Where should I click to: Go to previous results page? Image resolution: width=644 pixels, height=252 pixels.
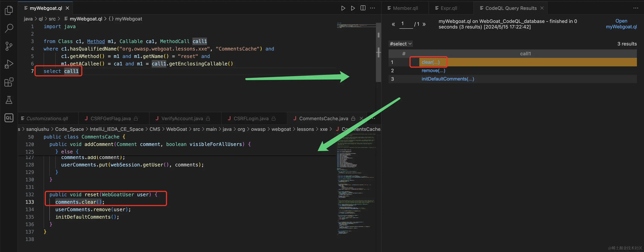click(393, 24)
